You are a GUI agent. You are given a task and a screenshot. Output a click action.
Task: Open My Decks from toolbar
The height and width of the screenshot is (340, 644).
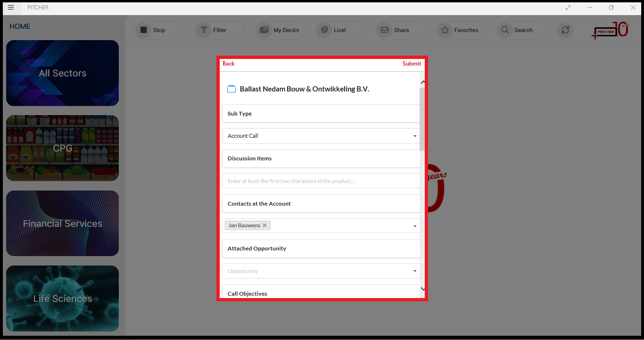click(264, 30)
